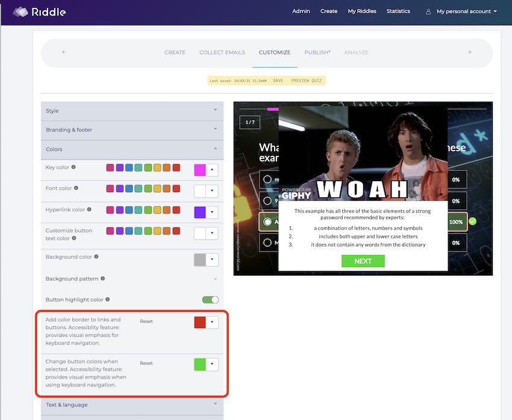Image resolution: width=512 pixels, height=420 pixels.
Task: Switch to the ANALYZE tab
Action: pyautogui.click(x=356, y=52)
